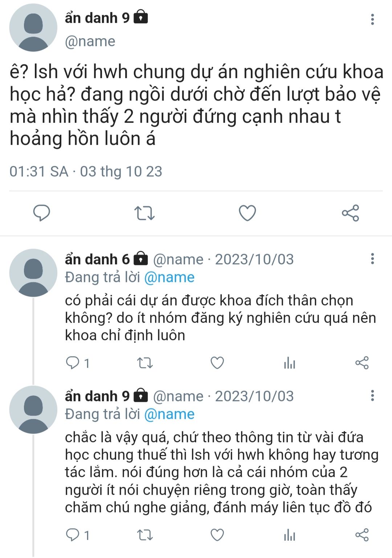Open the main tweet's three-dot menu
Screen dimensions: 392x558
pos(372,19)
